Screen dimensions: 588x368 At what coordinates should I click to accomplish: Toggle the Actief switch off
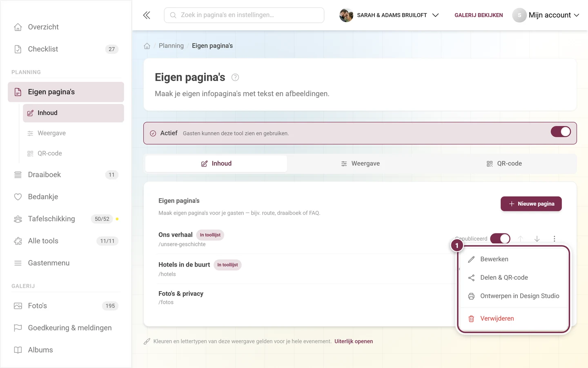(x=561, y=132)
